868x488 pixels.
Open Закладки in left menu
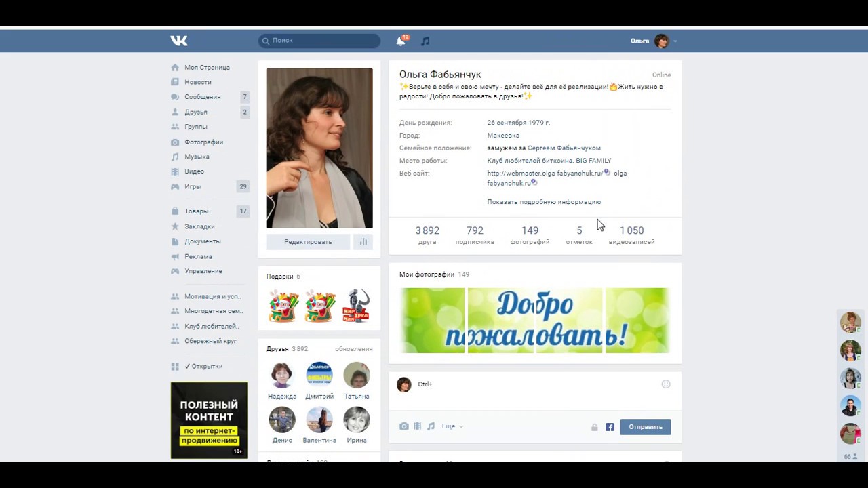pos(199,226)
